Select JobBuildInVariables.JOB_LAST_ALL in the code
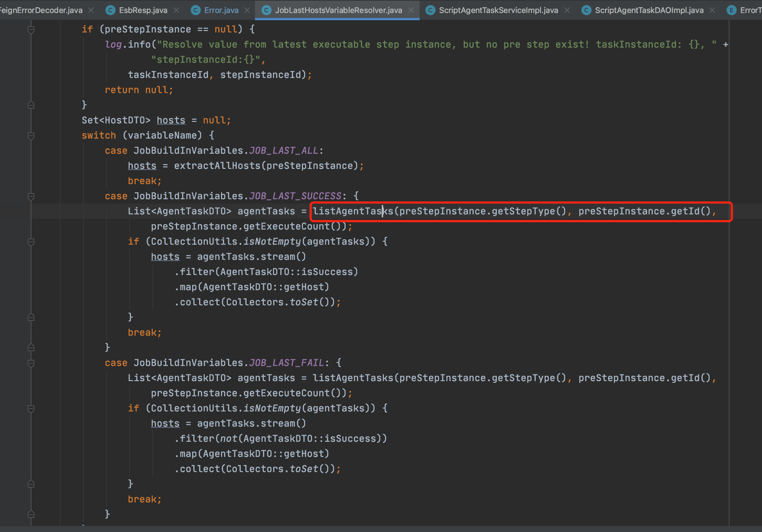The height and width of the screenshot is (532, 762). click(x=228, y=150)
